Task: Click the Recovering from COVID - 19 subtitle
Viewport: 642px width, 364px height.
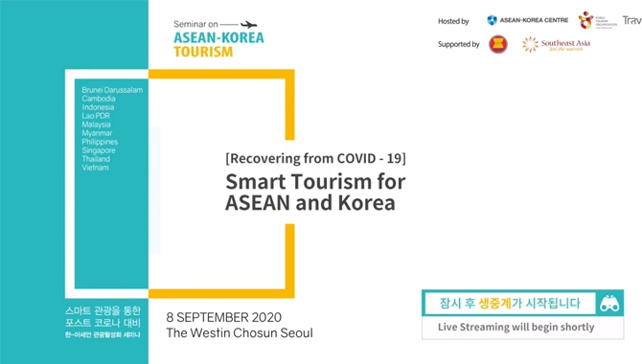Action: coord(315,158)
